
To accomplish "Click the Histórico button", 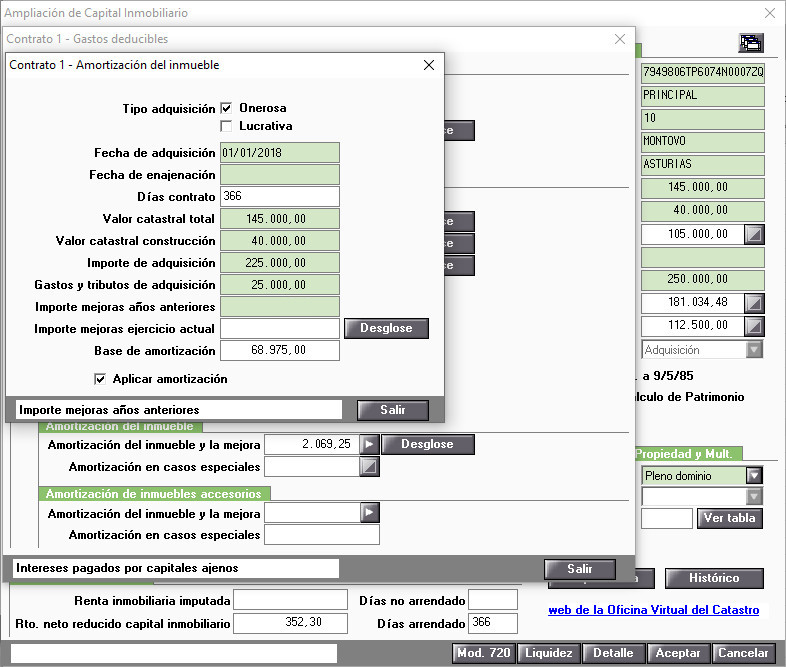I will tap(714, 578).
